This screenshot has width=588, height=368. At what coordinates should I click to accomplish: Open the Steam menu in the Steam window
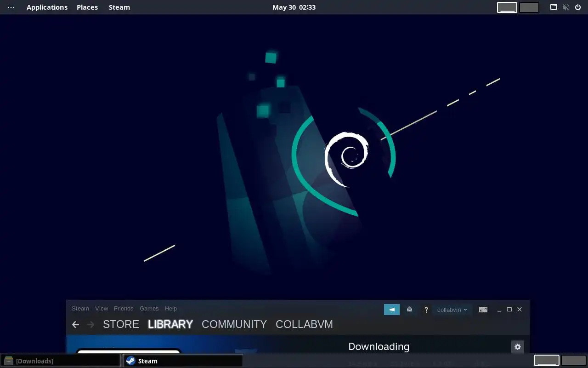(x=80, y=309)
